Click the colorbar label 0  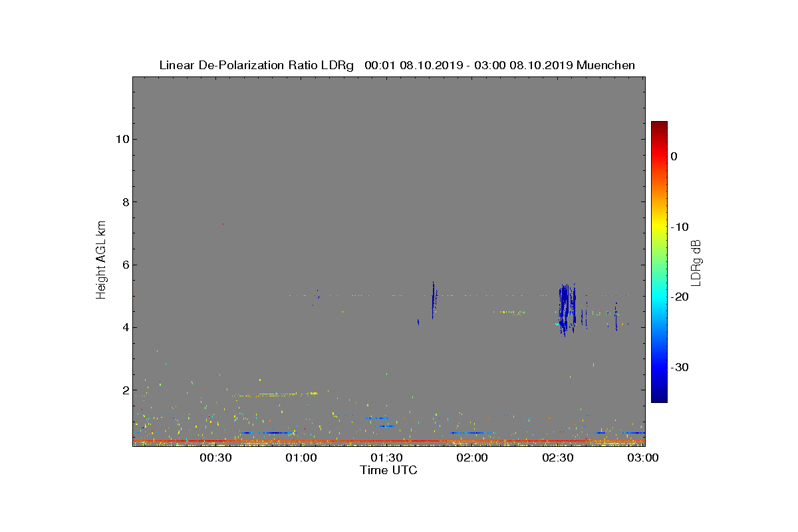click(674, 156)
